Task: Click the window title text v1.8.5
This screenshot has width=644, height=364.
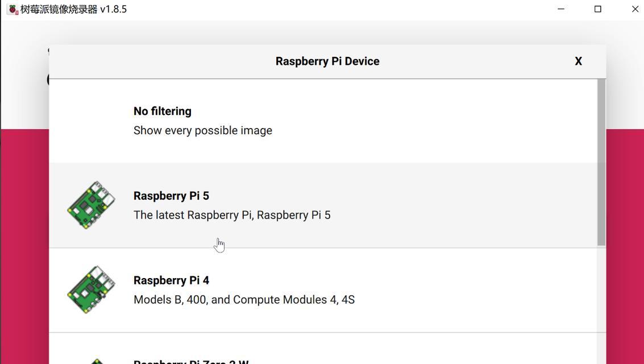Action: pyautogui.click(x=113, y=9)
